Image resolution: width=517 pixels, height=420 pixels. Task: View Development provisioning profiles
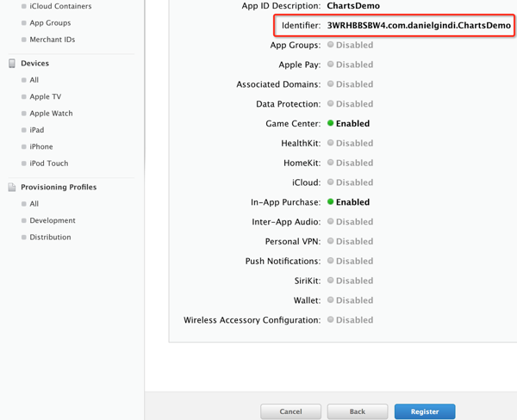coord(53,221)
